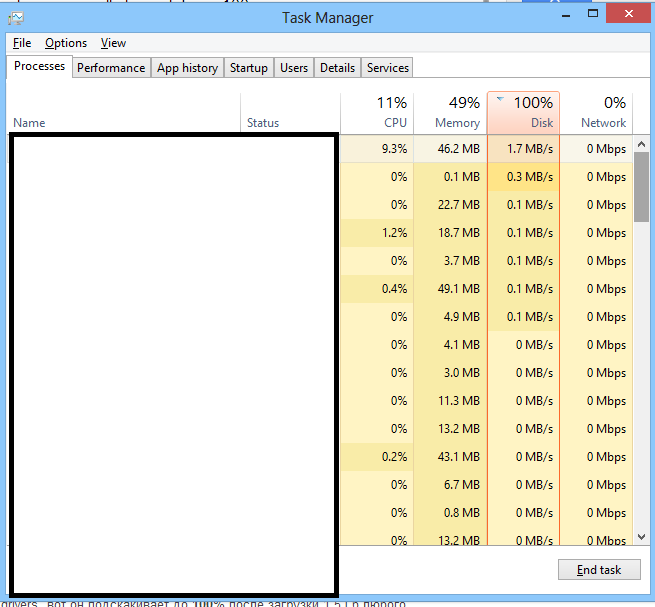Image resolution: width=655 pixels, height=607 pixels.
Task: Click the vertical scrollbar thumb
Action: tap(641, 187)
